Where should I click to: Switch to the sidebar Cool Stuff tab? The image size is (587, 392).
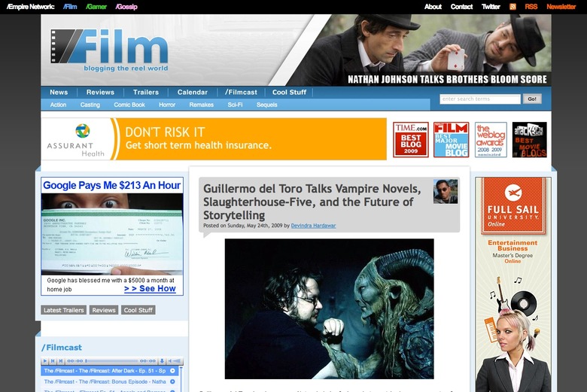coord(138,310)
